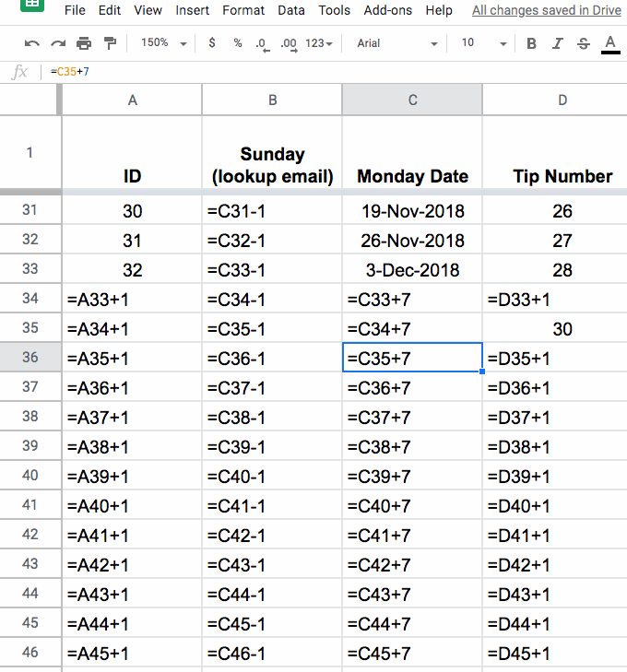
Task: Select row 36 header
Action: tap(30, 357)
